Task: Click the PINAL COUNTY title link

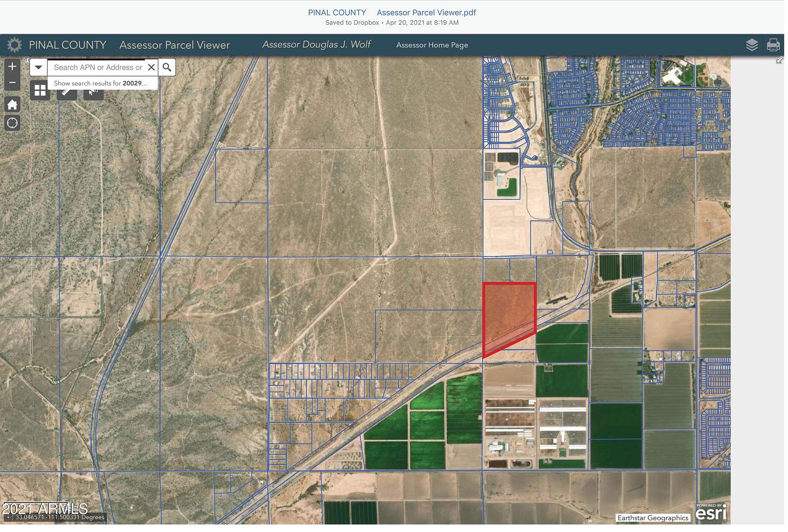Action: (x=68, y=45)
